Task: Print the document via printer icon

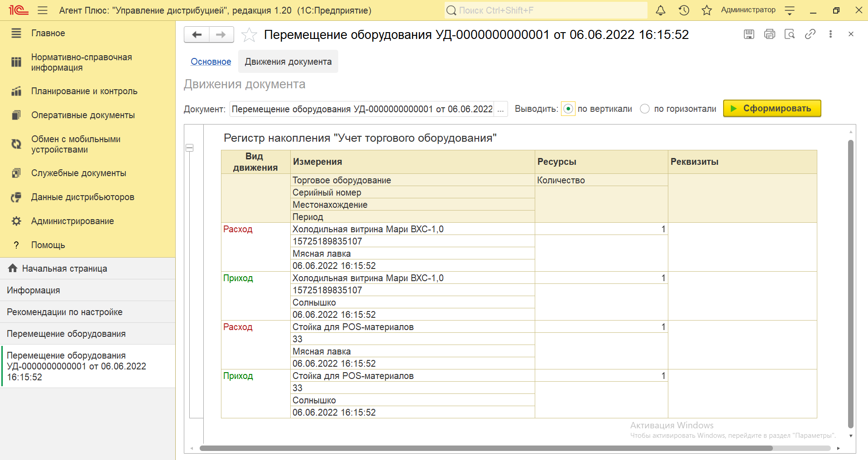Action: pos(769,34)
